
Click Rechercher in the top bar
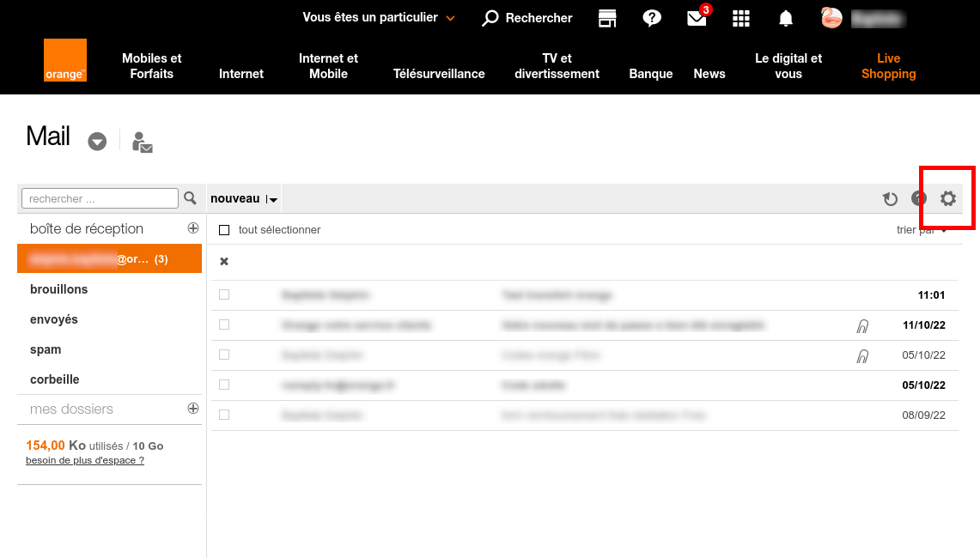[x=539, y=18]
